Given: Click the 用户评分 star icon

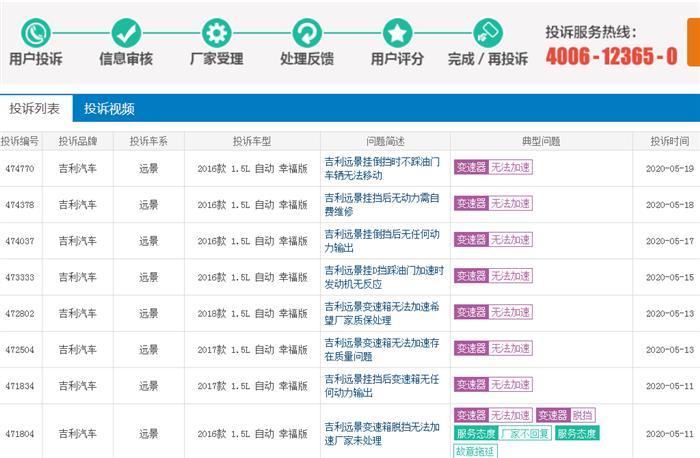Looking at the screenshot, I should pyautogui.click(x=398, y=33).
